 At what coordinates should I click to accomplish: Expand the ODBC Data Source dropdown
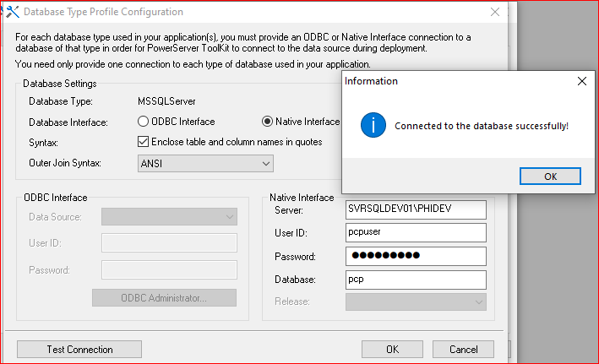169,217
